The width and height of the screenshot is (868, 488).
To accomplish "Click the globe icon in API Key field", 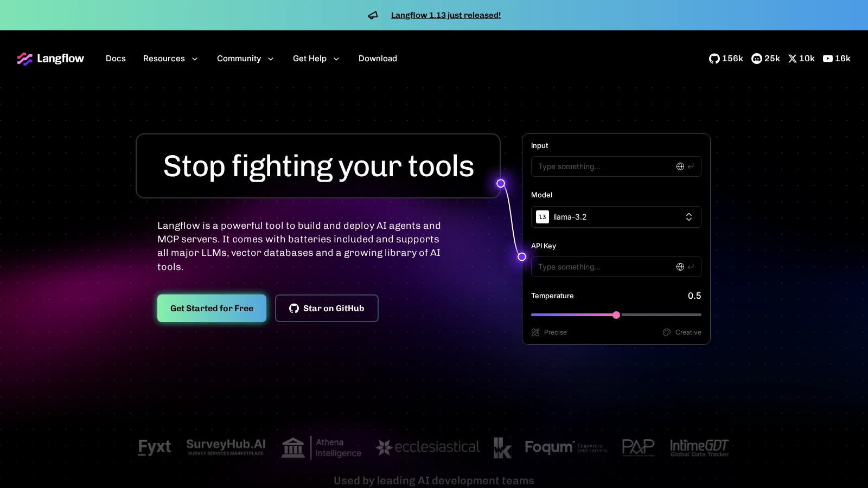I will 680,267.
